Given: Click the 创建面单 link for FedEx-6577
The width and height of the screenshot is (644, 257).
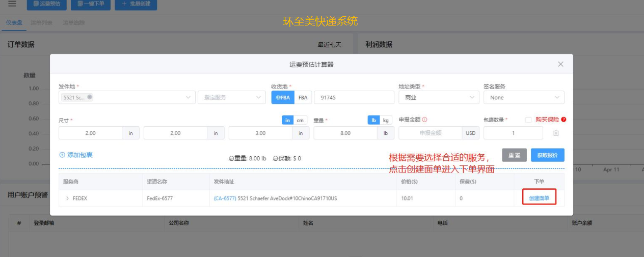Looking at the screenshot, I should pos(539,198).
